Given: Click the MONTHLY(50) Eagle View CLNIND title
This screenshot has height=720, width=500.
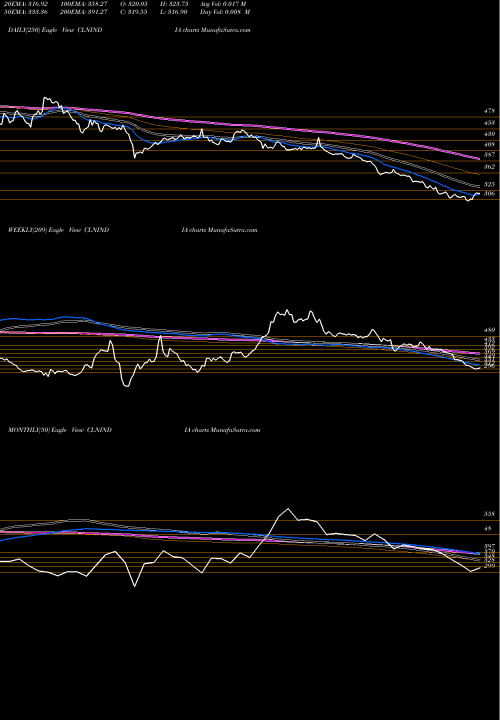Looking at the screenshot, I should coord(60,430).
